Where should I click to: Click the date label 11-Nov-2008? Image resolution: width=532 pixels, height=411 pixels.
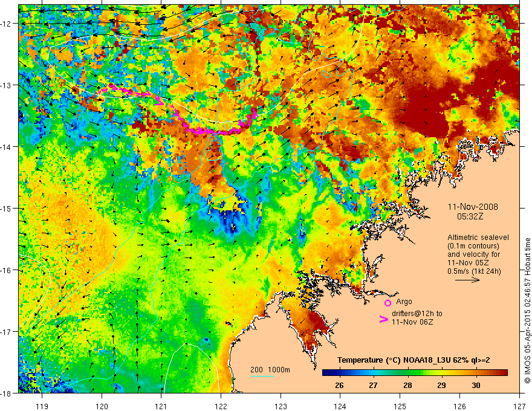pyautogui.click(x=473, y=207)
